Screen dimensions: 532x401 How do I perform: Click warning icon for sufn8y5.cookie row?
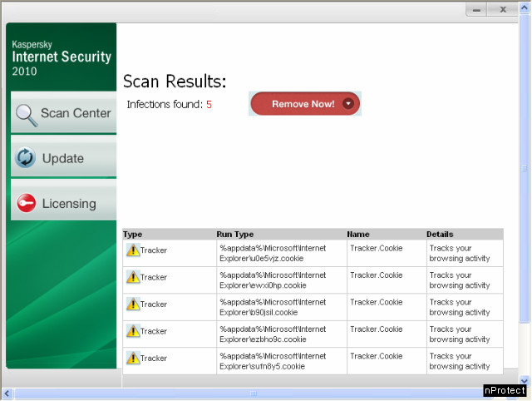[x=133, y=358]
